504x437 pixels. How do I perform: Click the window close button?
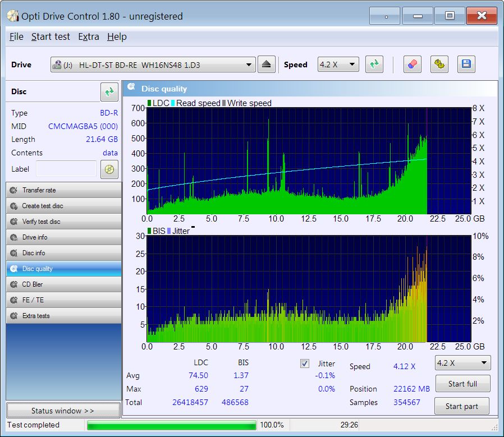pos(482,15)
